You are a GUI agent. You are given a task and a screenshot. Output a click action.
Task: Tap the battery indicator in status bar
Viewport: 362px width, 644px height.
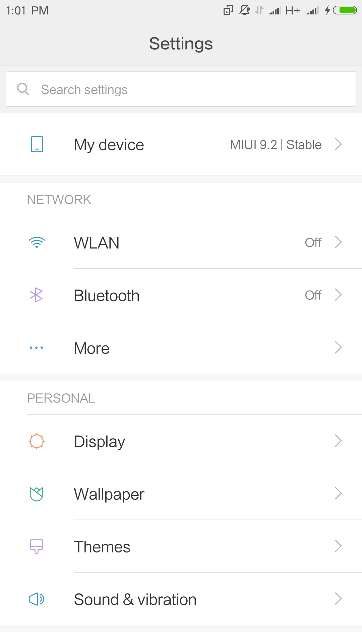345,10
